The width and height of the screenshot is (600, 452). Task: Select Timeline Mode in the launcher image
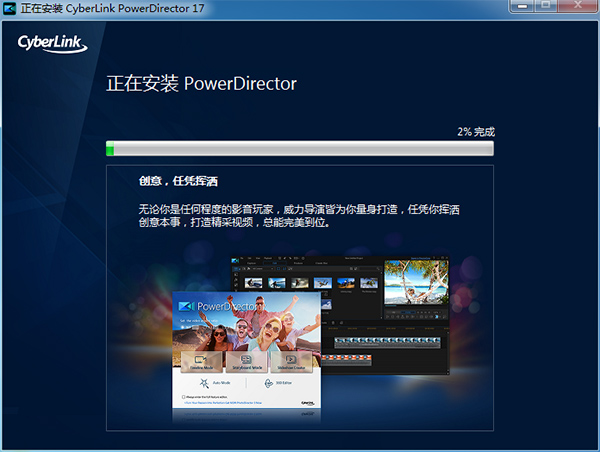(x=200, y=362)
